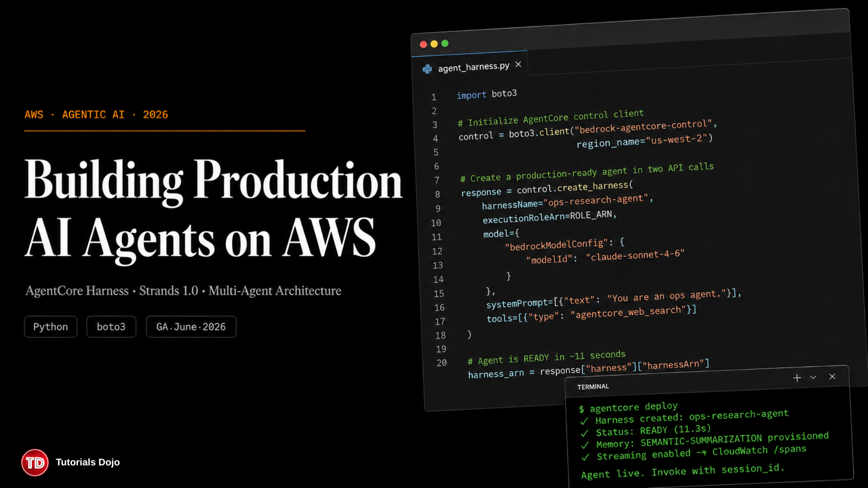Click the boto3 tag
The height and width of the screenshot is (488, 868).
pyautogui.click(x=111, y=327)
